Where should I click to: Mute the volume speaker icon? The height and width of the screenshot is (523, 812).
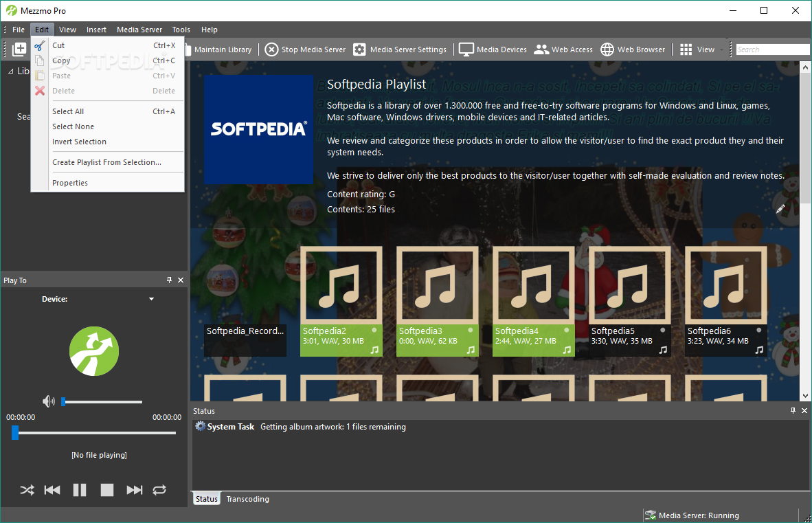pos(49,401)
